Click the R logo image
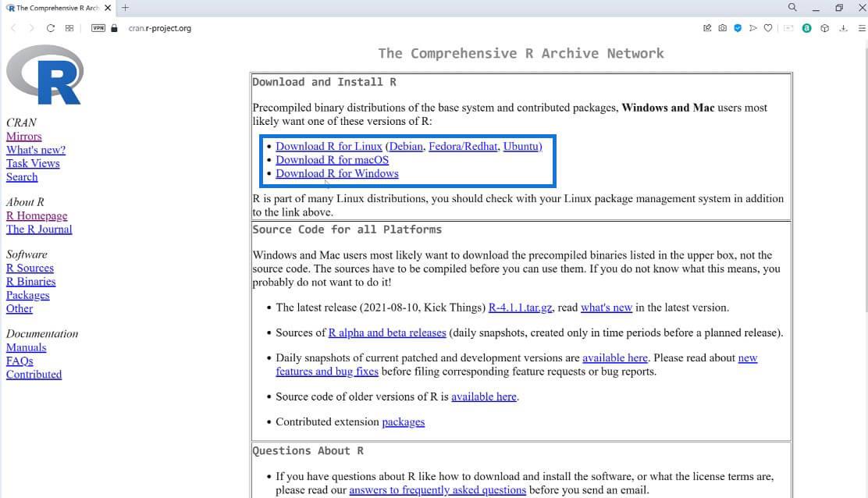Screen dimensions: 868x498 tap(44, 75)
